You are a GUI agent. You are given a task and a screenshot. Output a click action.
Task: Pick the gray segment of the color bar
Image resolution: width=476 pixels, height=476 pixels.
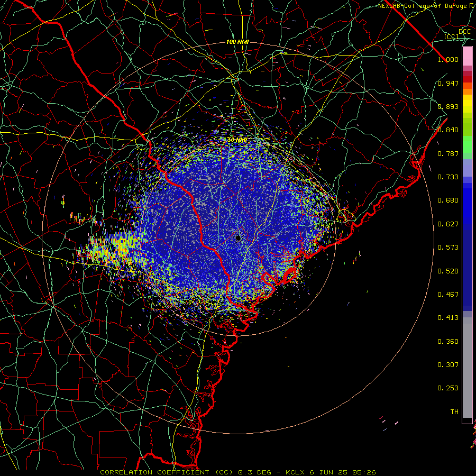467,368
